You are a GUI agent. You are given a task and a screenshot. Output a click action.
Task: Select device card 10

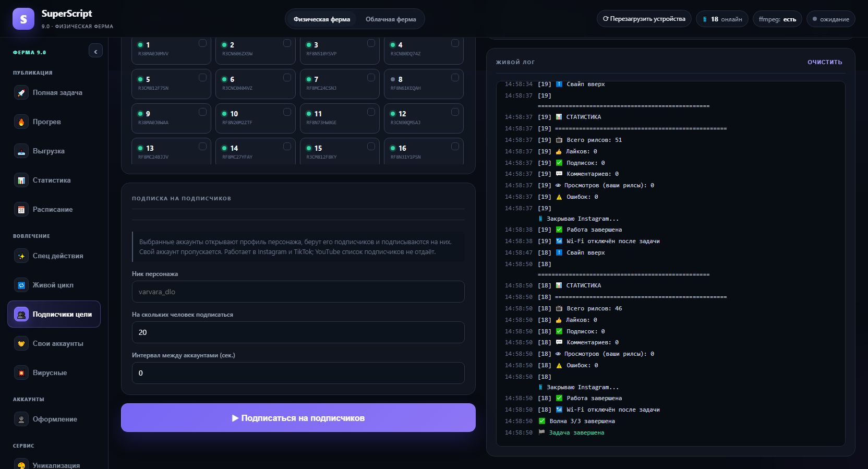pyautogui.click(x=256, y=118)
